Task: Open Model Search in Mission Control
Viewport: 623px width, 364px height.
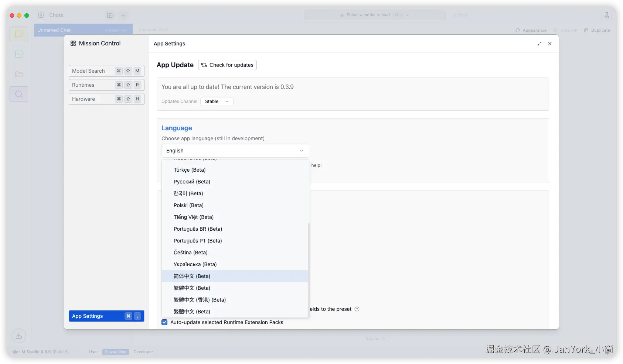Action: (106, 71)
